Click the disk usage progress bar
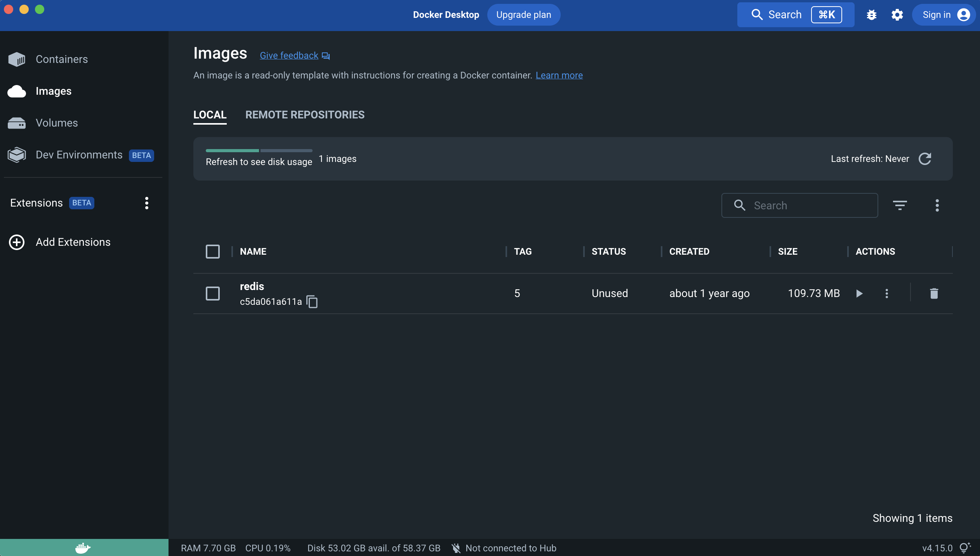980x556 pixels. (x=259, y=151)
